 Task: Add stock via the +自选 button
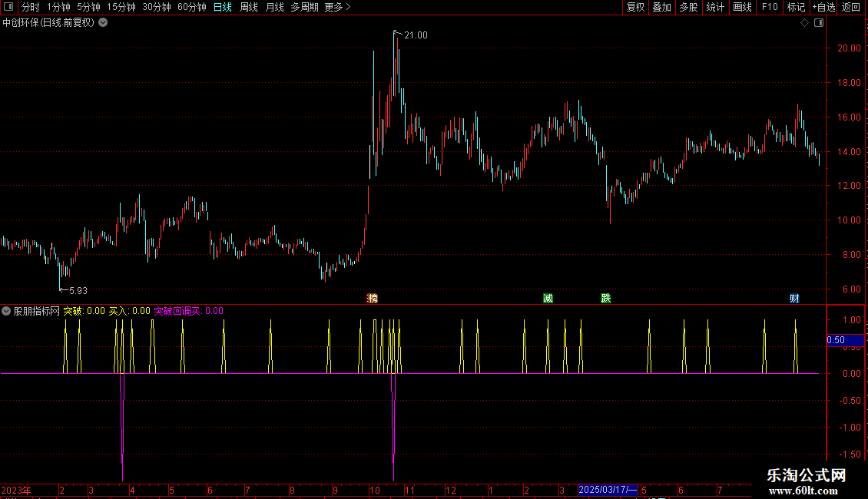click(x=823, y=7)
